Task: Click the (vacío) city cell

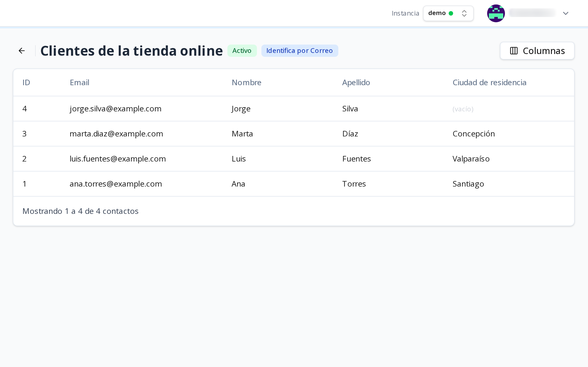Action: click(x=463, y=109)
